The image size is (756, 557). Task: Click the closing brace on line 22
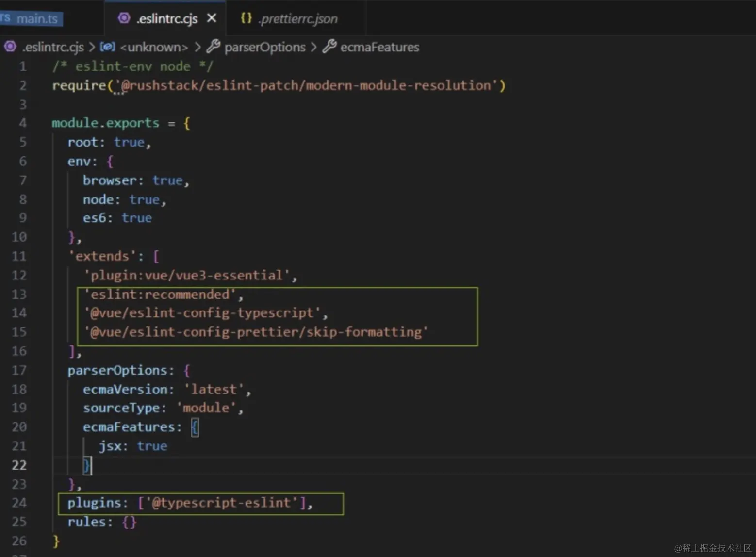coord(87,466)
